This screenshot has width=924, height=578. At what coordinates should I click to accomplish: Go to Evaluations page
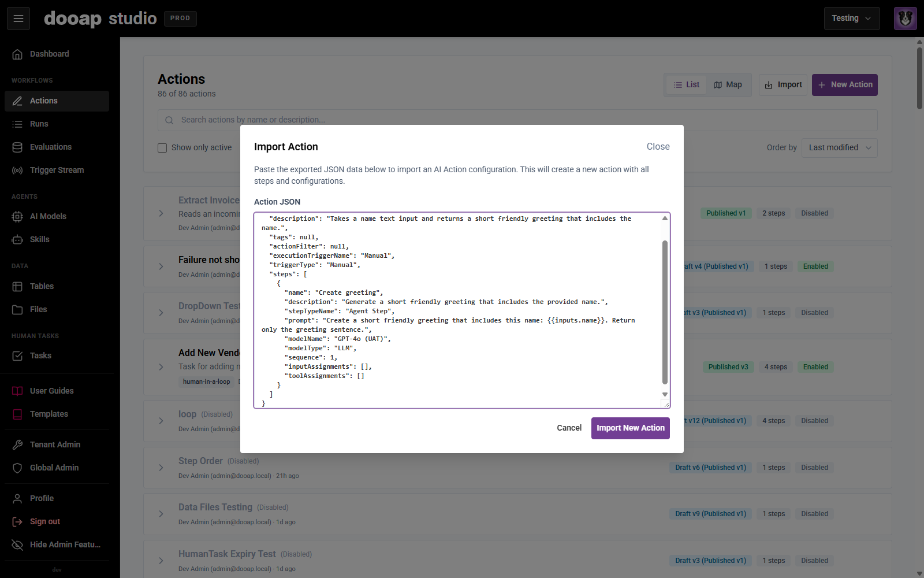click(x=57, y=147)
